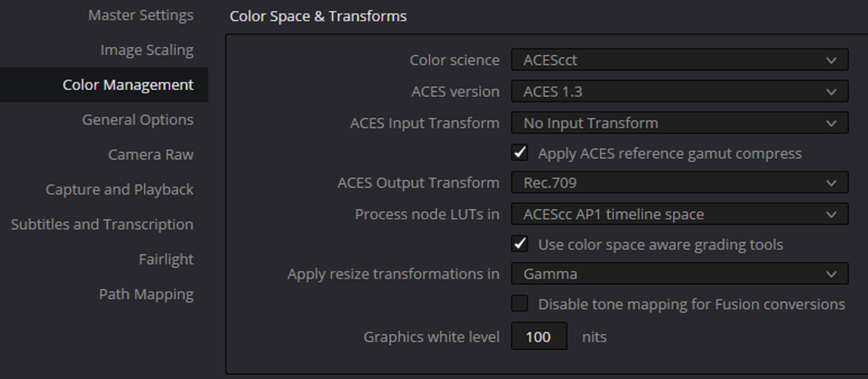Screen dimensions: 868x379
Task: Go to Capture and Playback settings
Action: point(119,190)
